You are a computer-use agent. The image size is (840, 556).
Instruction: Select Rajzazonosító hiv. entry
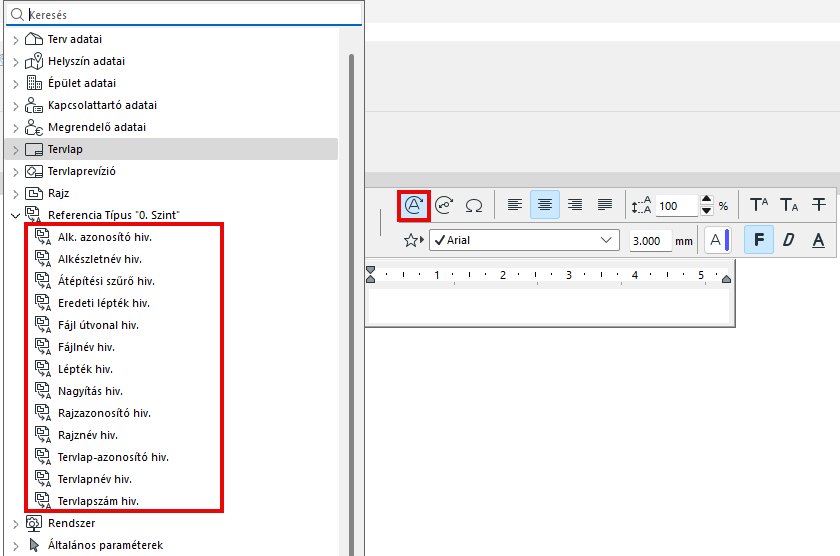pos(104,414)
